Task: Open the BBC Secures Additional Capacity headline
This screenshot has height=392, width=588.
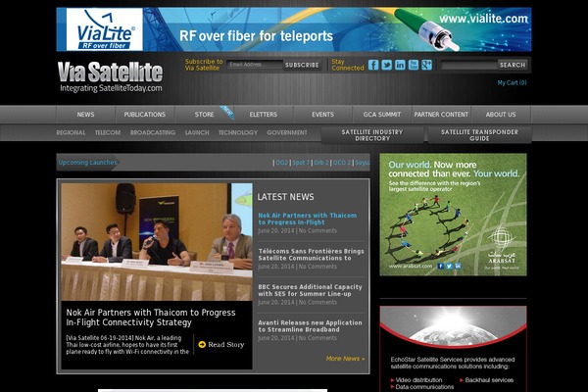Action: [x=310, y=290]
